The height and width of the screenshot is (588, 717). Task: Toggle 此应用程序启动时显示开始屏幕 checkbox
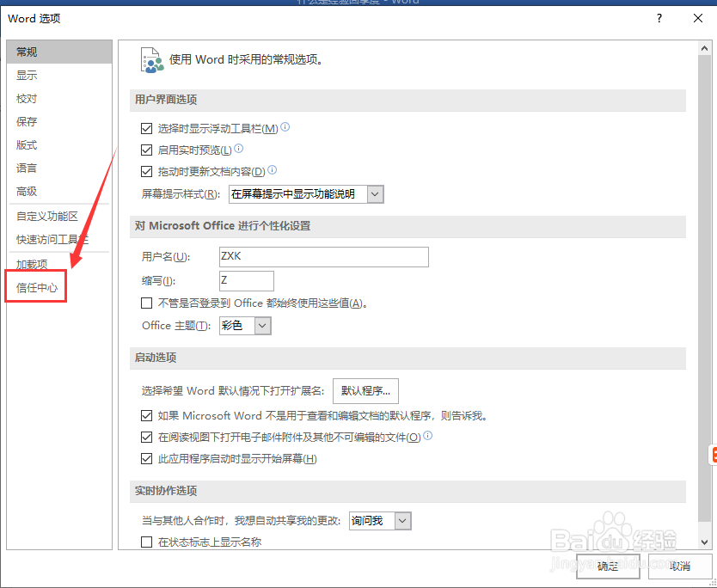pos(146,458)
